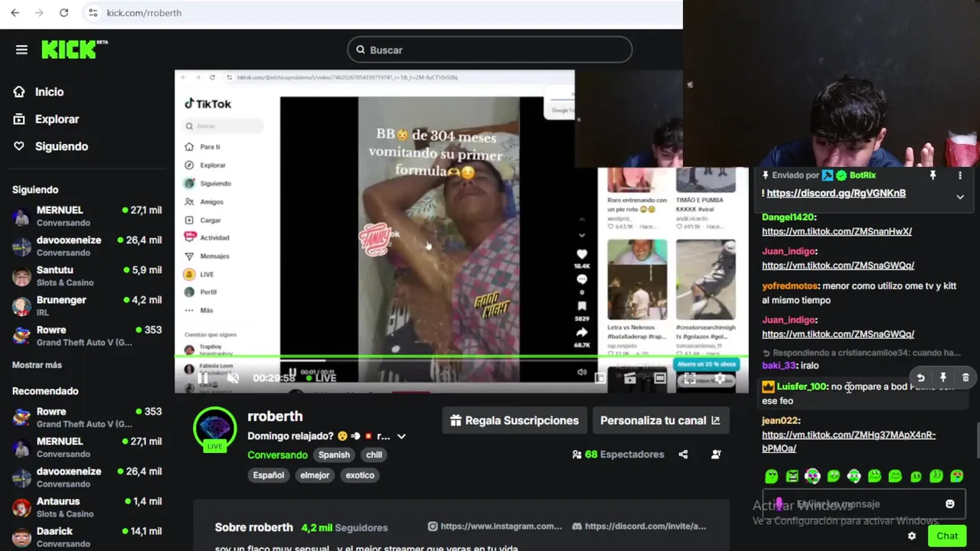Open the Discord invite link in Sobre rroberth
Screen dimensions: 980x551
(x=639, y=527)
